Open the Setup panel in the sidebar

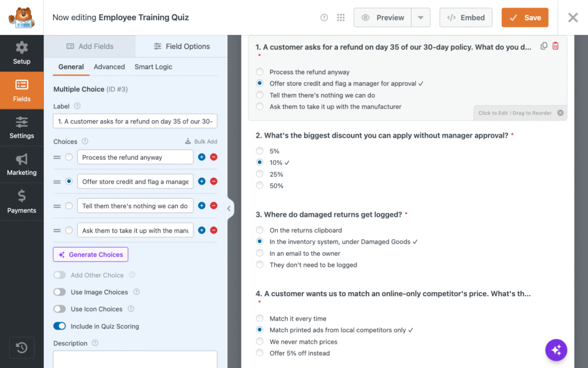point(22,53)
